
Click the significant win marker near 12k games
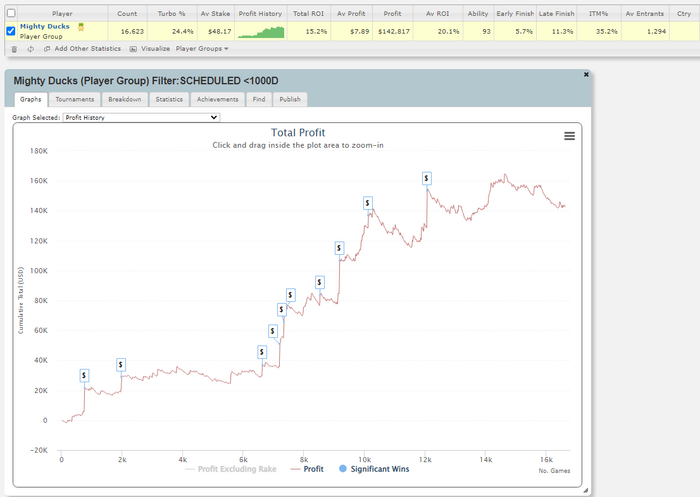pyautogui.click(x=426, y=179)
